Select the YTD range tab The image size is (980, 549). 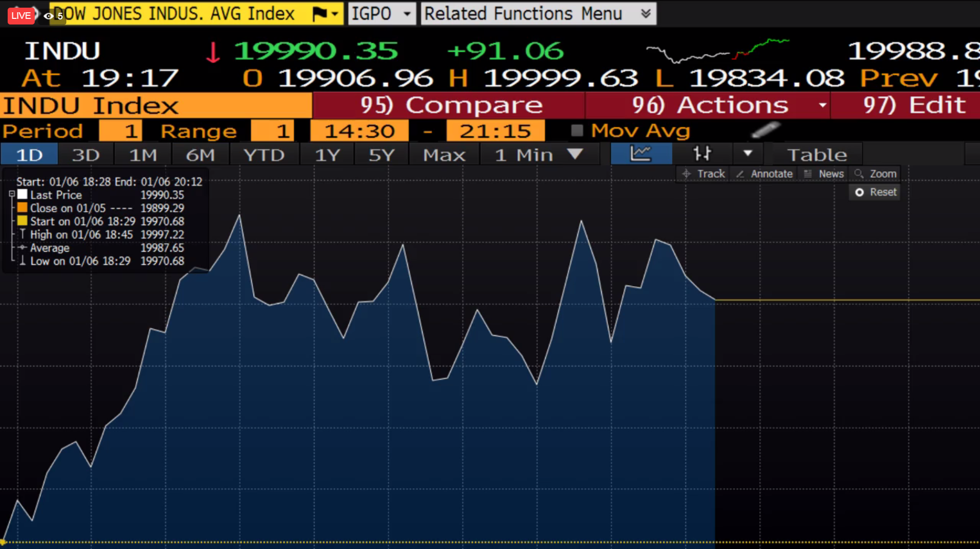click(x=264, y=155)
